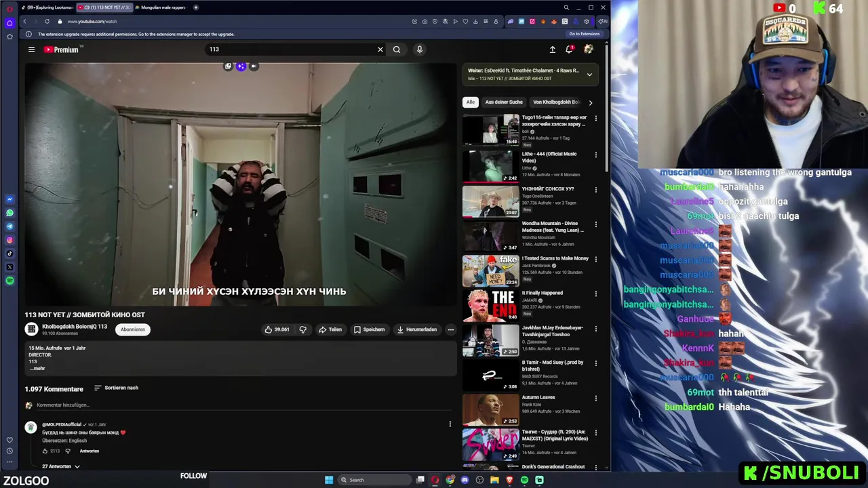Toggle video overlay enhance button
Screen dimensions: 868x488
(x=241, y=66)
